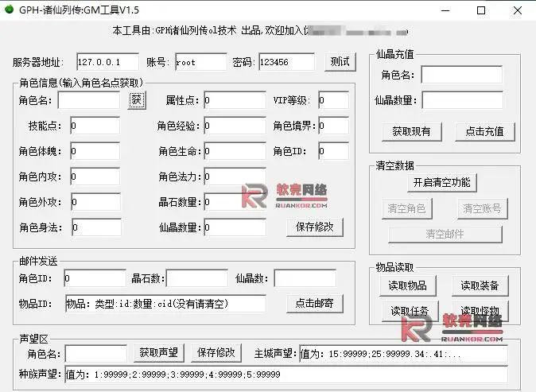Close the GM工具 window
Image resolution: width=536 pixels, height=392 pixels.
(518, 10)
